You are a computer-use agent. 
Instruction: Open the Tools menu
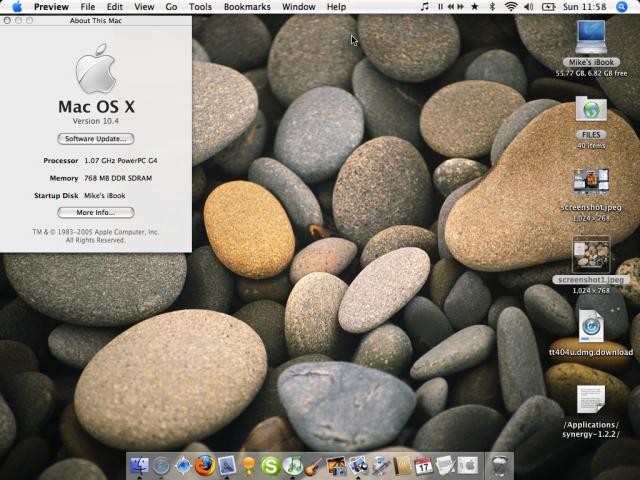[x=200, y=7]
